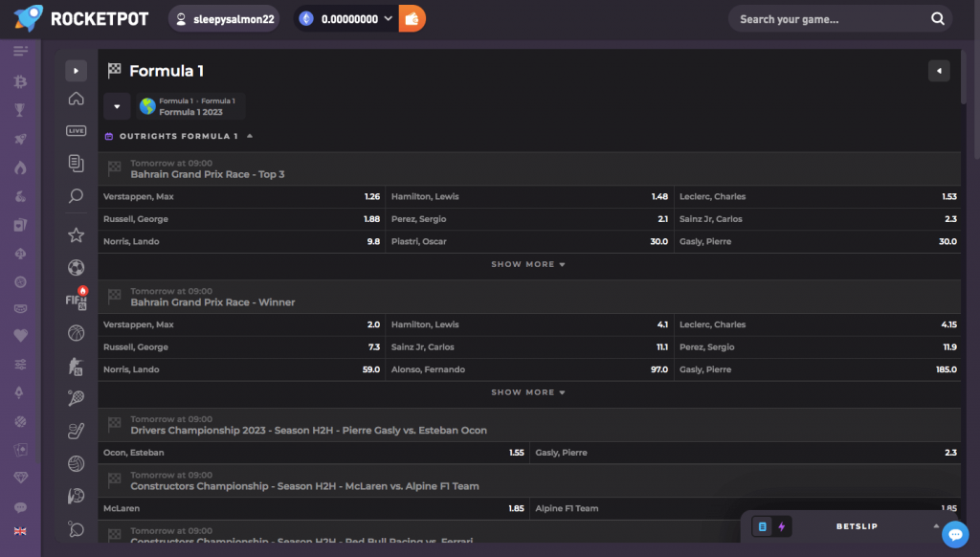Select the ice hockey sport icon
The image size is (980, 557).
(x=77, y=431)
